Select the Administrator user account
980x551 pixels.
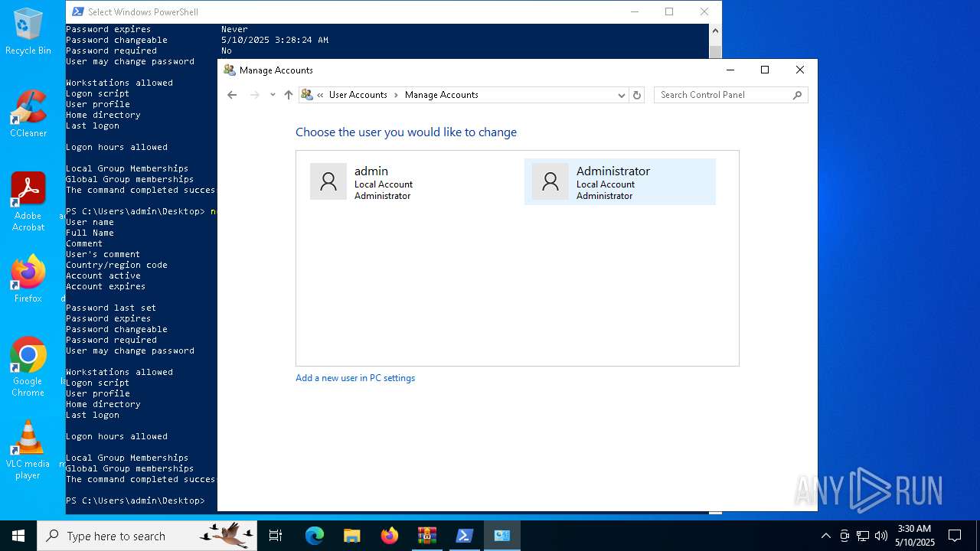click(x=620, y=182)
